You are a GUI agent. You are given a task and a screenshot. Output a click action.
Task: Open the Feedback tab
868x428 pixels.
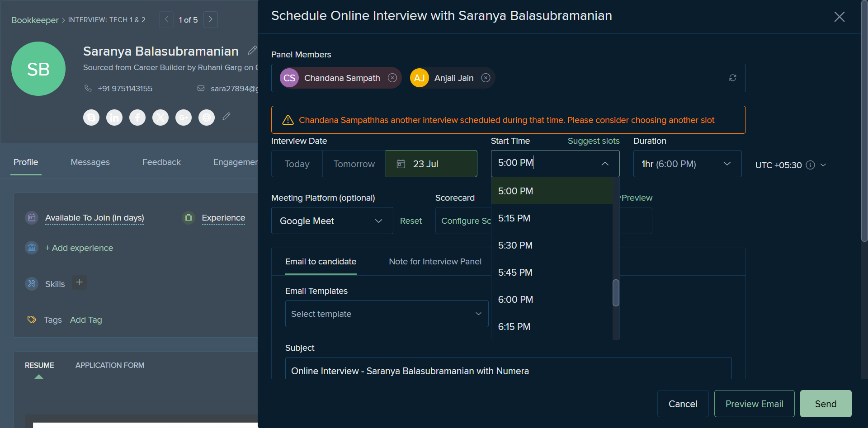pyautogui.click(x=161, y=162)
